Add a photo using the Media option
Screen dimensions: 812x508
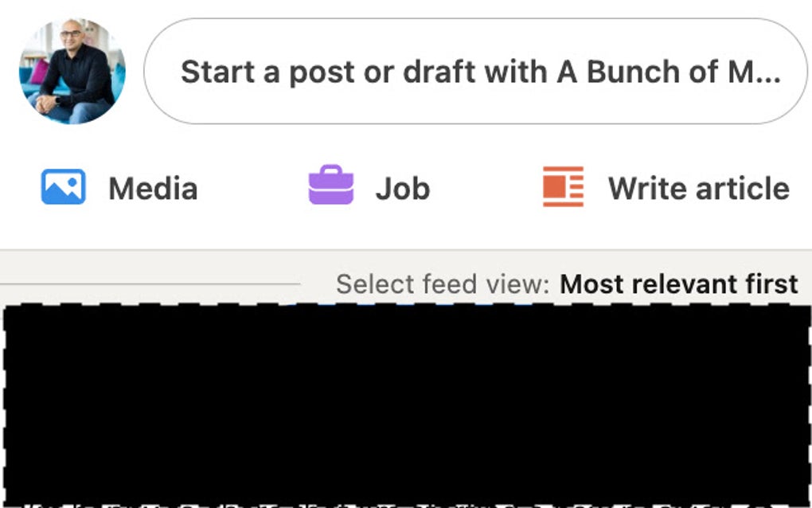119,188
